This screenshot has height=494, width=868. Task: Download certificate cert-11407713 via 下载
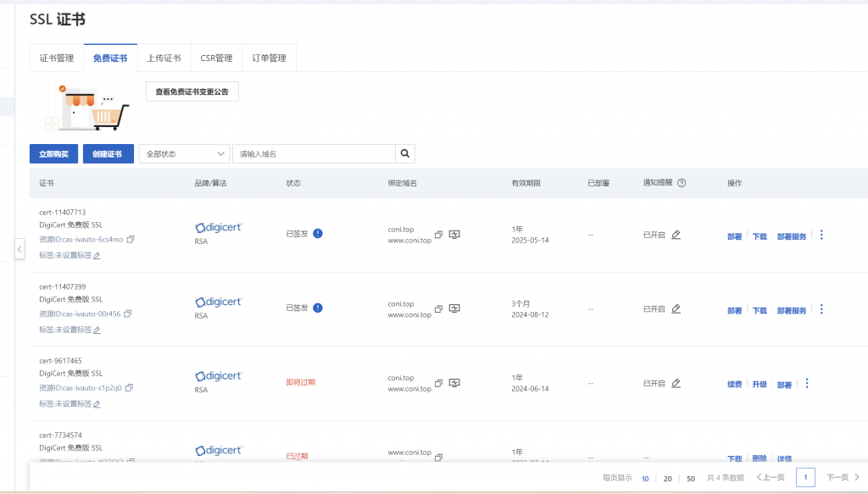point(759,236)
